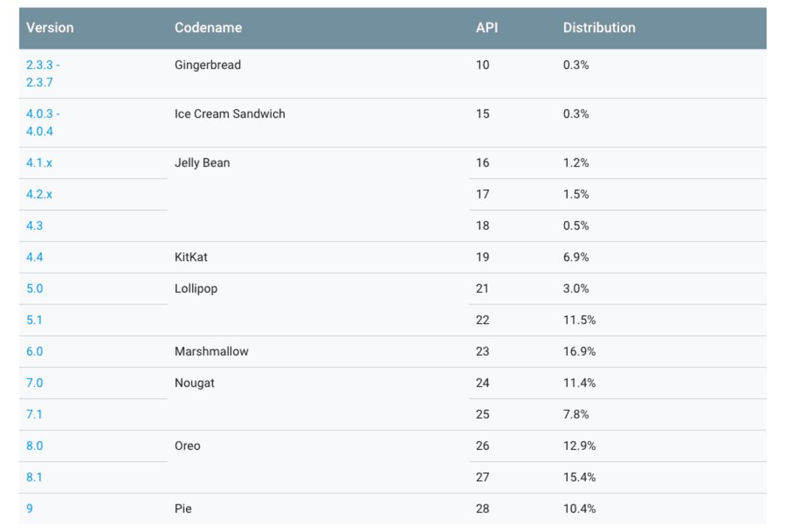Screen dimensions: 785x532
Task: Open the 5.1 version link
Action: (34, 321)
